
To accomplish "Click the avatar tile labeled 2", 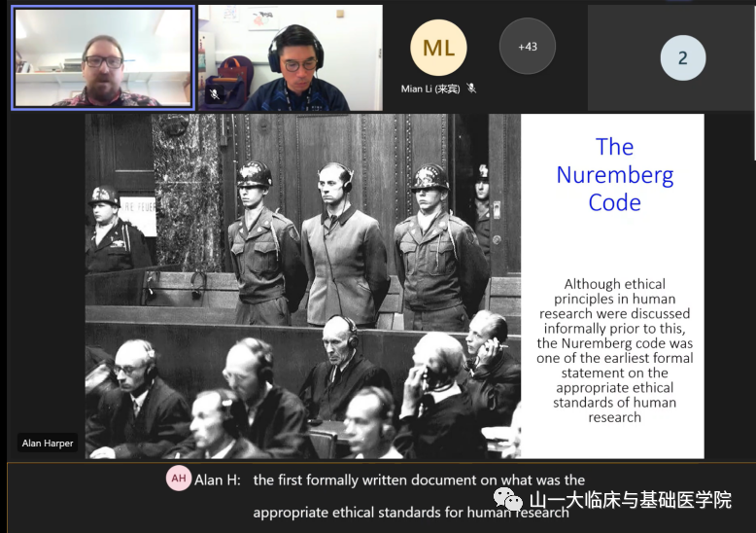I will 682,57.
